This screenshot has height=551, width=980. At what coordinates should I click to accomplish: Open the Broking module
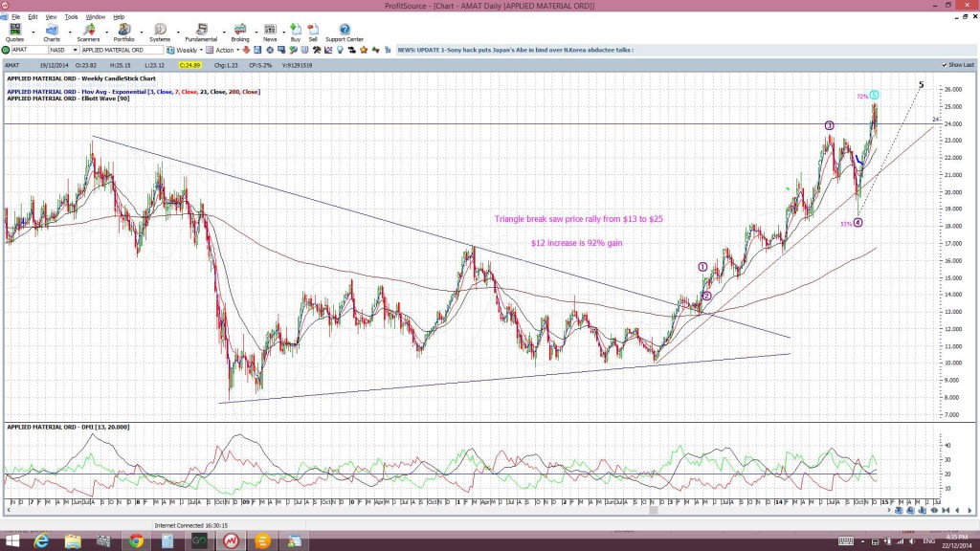click(240, 33)
